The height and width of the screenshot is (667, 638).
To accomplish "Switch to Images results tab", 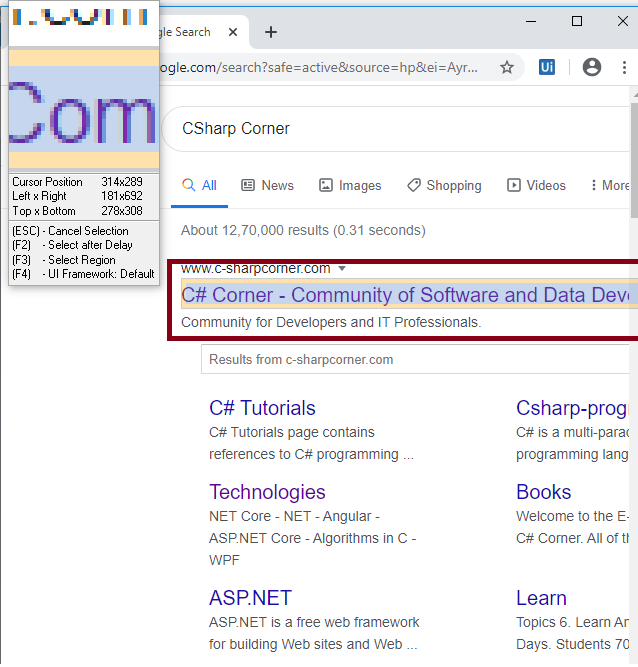I will [350, 185].
